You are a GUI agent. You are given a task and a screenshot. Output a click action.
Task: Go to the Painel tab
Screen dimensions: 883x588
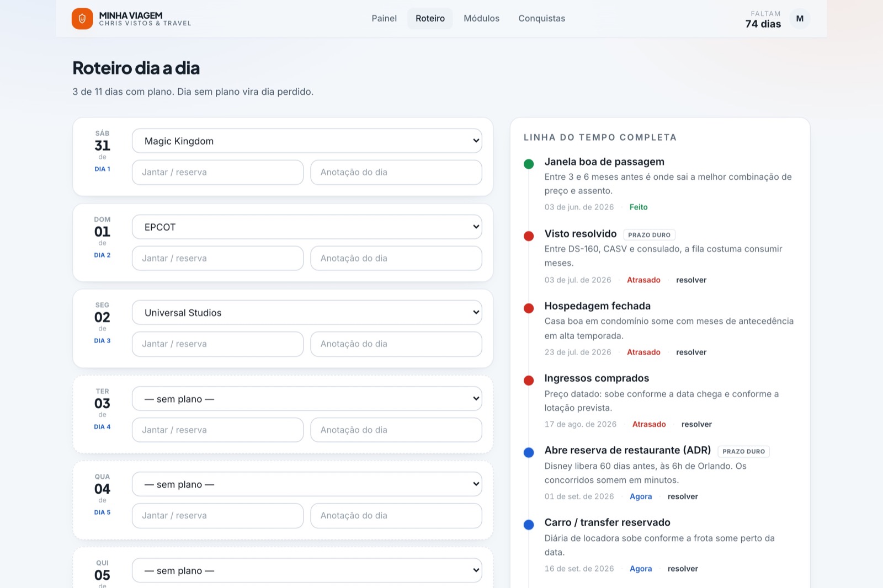[384, 19]
